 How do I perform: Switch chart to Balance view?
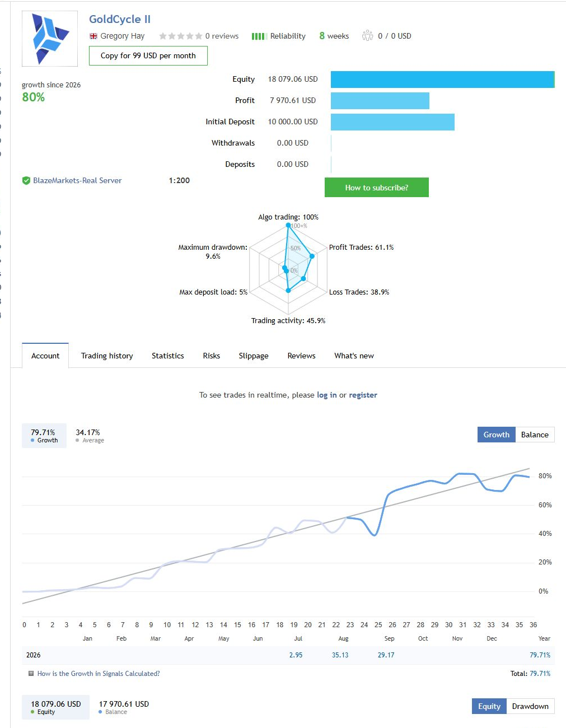click(x=535, y=435)
